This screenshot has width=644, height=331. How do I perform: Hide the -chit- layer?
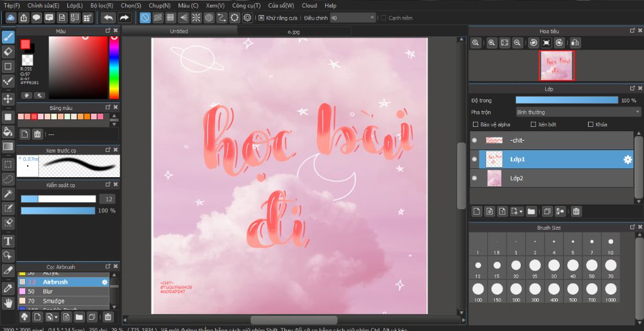(x=474, y=140)
